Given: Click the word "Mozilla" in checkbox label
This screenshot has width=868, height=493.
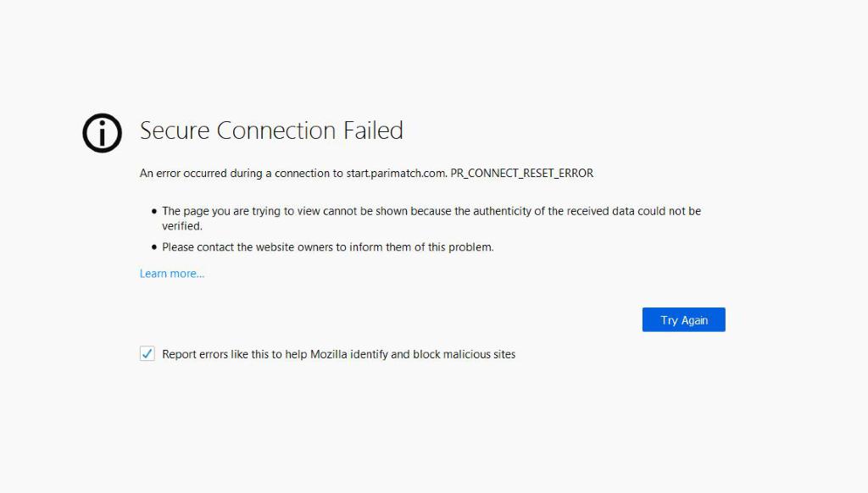Looking at the screenshot, I should click(x=333, y=354).
